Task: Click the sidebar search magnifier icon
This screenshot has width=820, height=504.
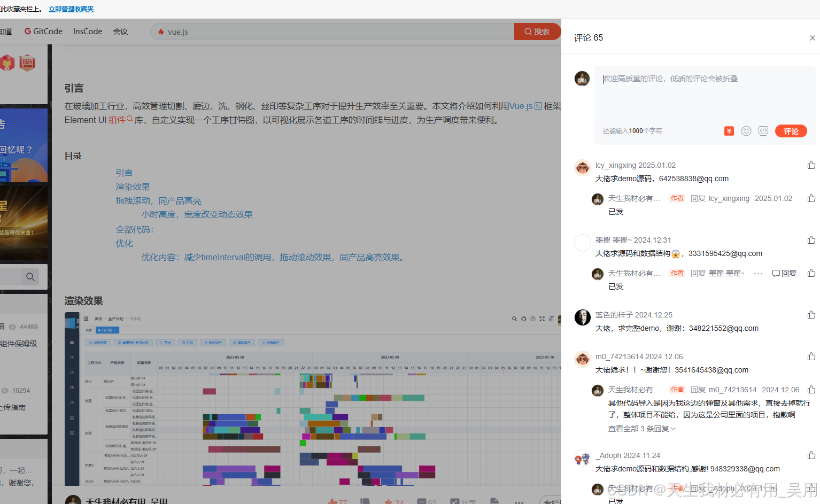Action: [30, 276]
